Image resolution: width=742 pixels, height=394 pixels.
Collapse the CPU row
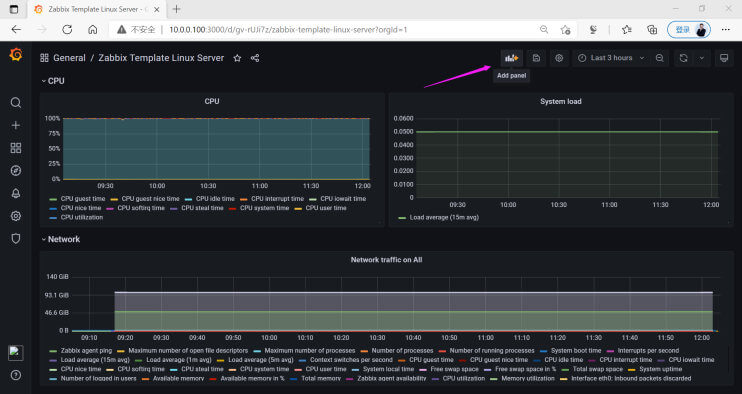53,81
